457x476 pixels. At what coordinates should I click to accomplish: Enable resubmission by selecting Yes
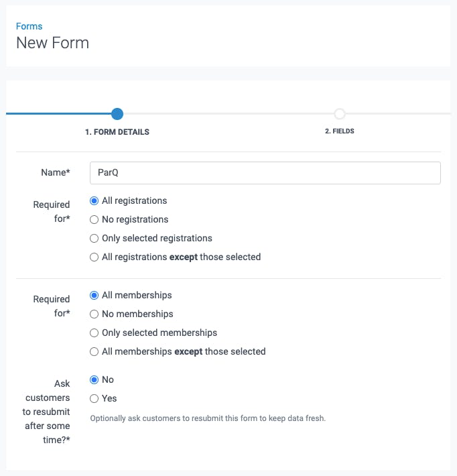point(94,398)
